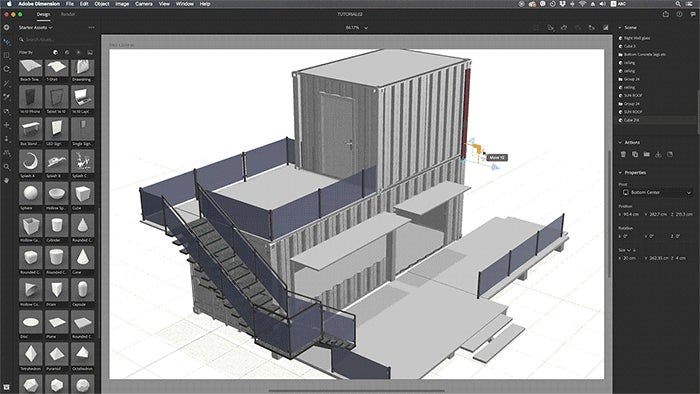Image resolution: width=700 pixels, height=394 pixels.
Task: Delete the selected object via trash icon
Action: point(623,154)
